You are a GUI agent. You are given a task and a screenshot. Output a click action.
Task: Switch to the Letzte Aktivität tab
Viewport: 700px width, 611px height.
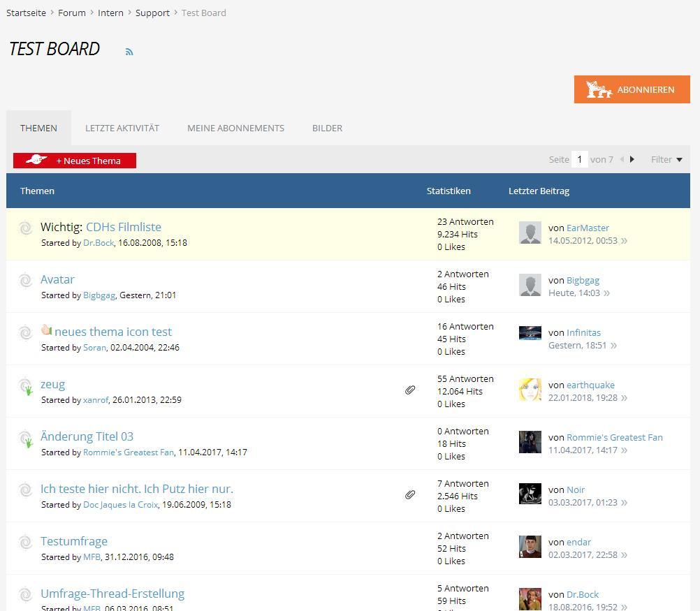point(122,128)
